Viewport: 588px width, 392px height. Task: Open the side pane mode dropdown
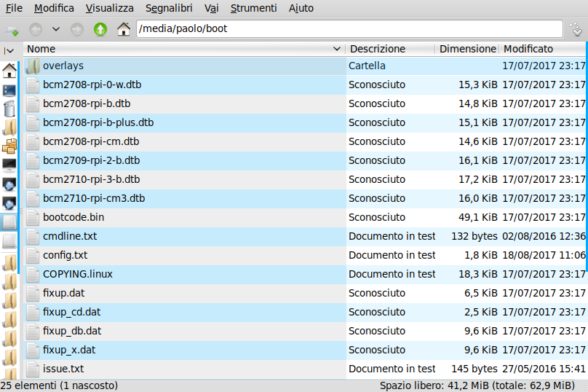pos(9,50)
